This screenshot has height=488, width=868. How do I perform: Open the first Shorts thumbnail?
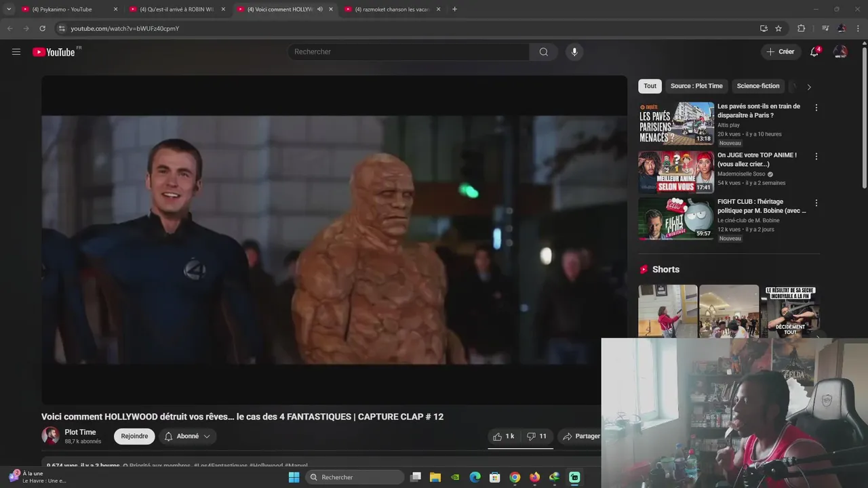pos(667,311)
